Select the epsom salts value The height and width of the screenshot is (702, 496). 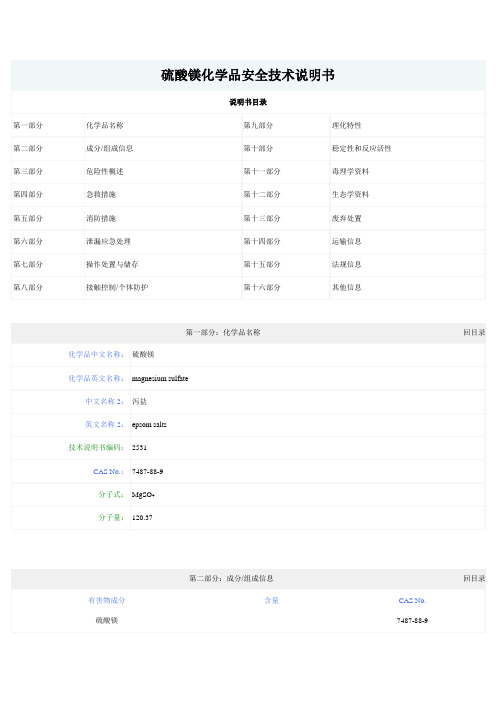[149, 424]
